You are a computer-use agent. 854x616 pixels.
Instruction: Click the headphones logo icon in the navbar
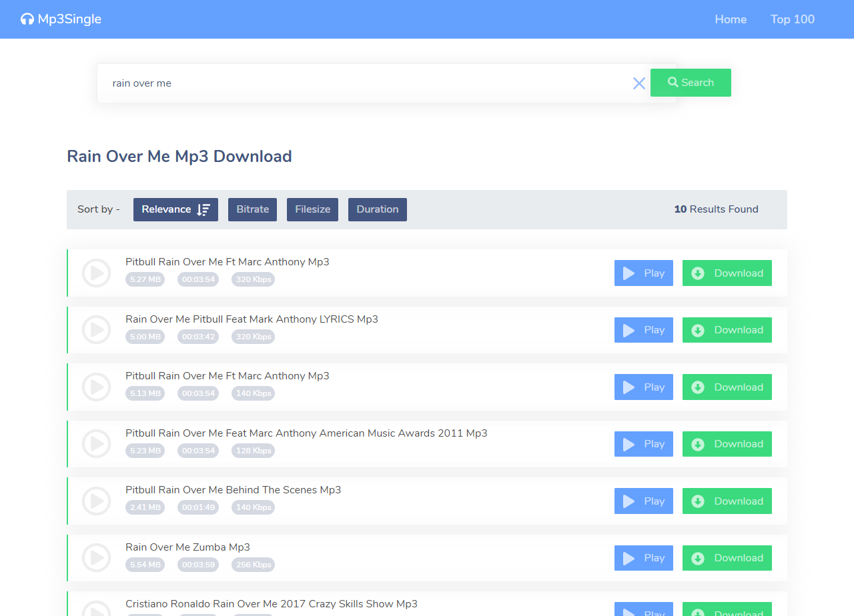click(27, 19)
